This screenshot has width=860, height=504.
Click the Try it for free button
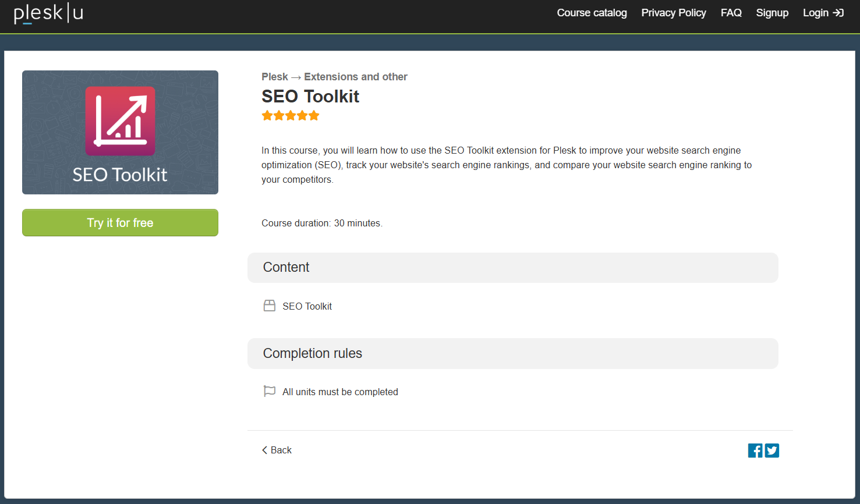[120, 223]
